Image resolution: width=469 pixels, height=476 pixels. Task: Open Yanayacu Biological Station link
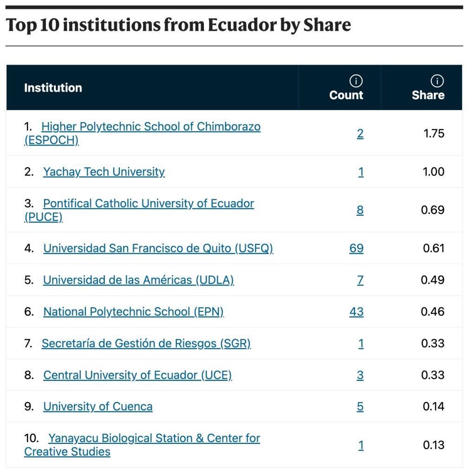tap(154, 438)
